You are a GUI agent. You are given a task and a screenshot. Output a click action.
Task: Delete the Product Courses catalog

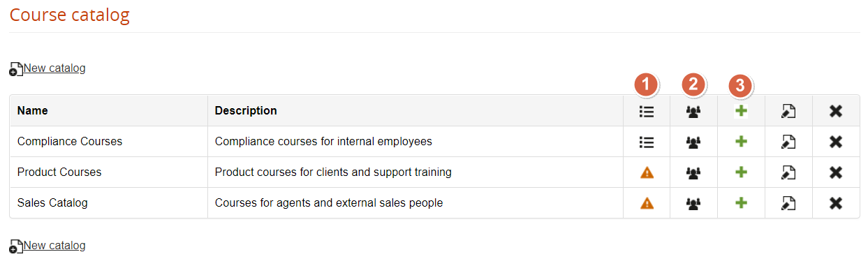(x=836, y=172)
